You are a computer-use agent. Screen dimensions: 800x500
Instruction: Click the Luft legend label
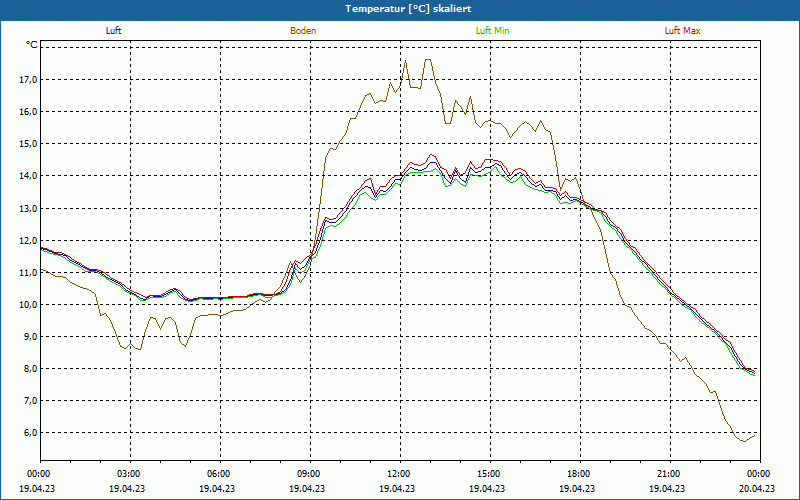(114, 31)
